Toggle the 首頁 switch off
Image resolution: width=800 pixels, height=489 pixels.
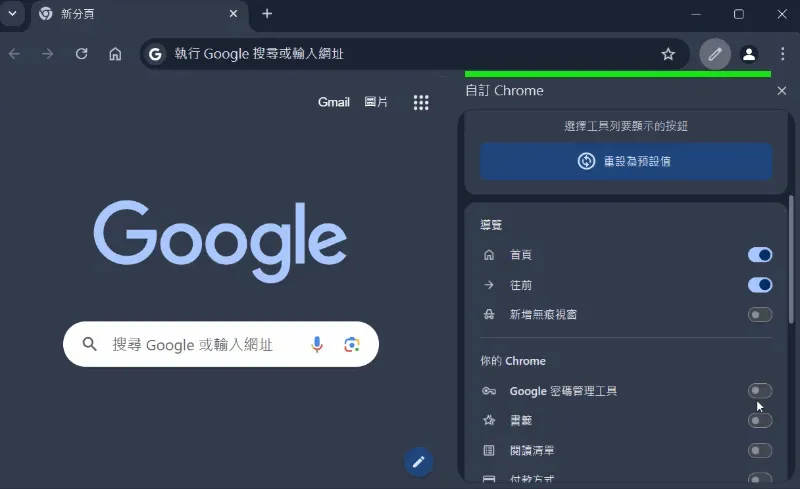click(760, 255)
